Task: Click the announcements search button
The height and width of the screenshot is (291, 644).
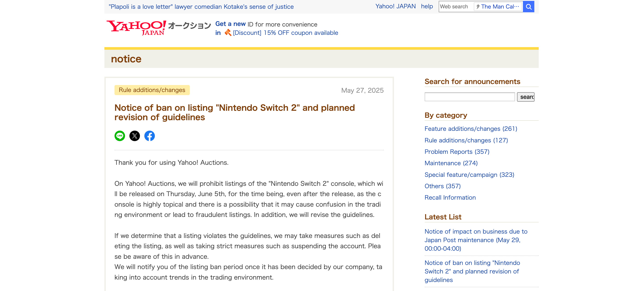Action: click(x=526, y=97)
